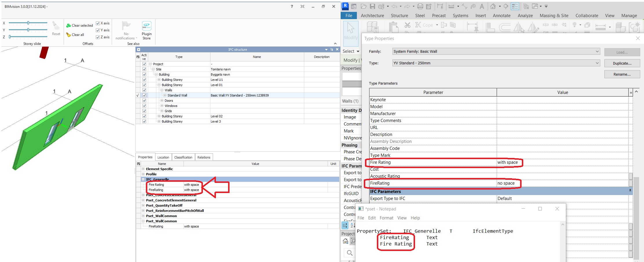Image resolution: width=644 pixels, height=262 pixels.
Task: Toggle the Standard Wall active checkbox
Action: (x=144, y=95)
